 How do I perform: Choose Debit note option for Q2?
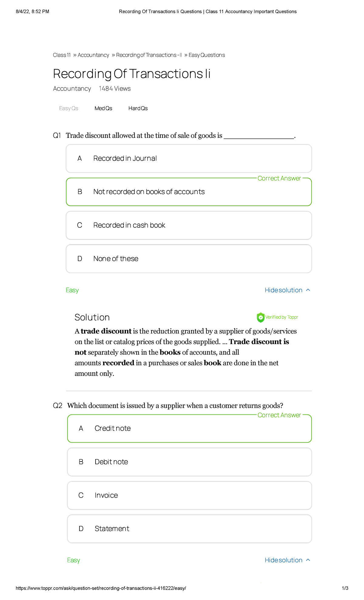189,462
